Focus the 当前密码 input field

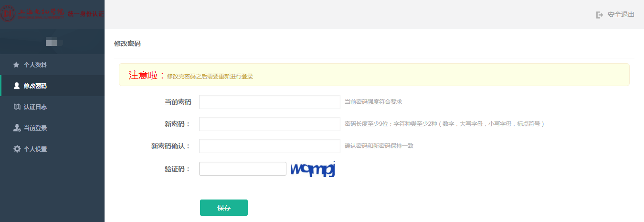point(269,102)
